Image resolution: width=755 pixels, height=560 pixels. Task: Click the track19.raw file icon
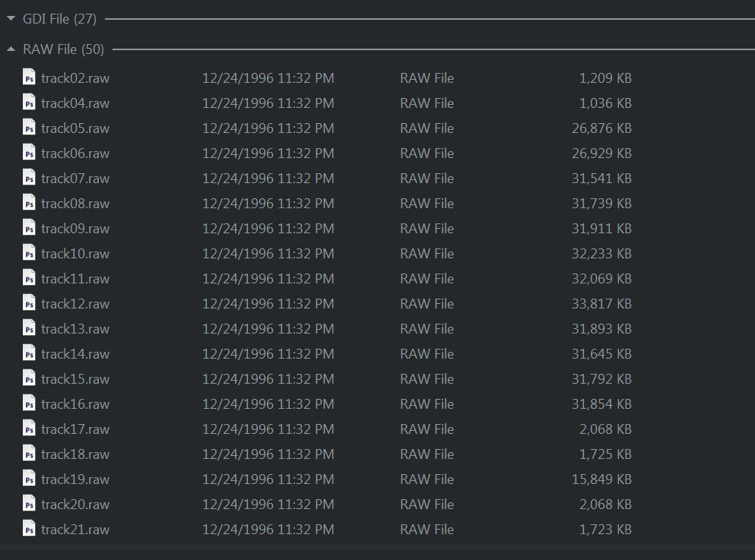[29, 478]
